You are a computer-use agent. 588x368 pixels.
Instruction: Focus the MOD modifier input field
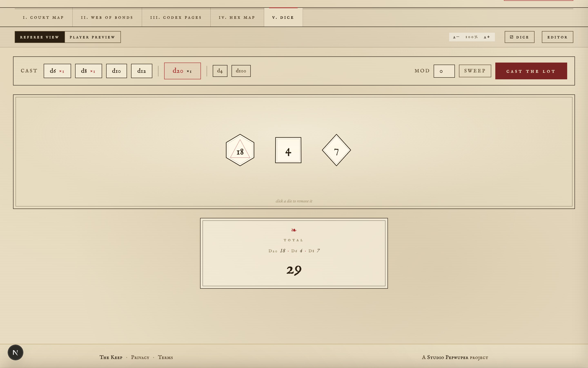coord(444,71)
